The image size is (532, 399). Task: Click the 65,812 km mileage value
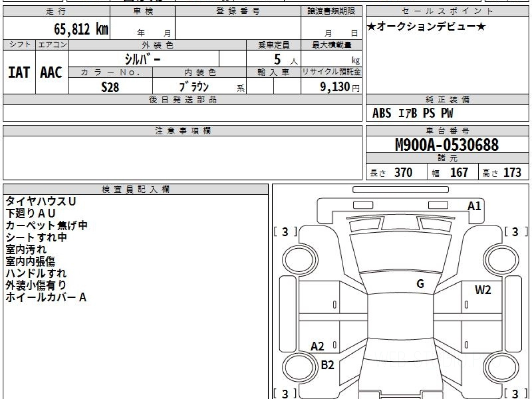click(x=81, y=29)
